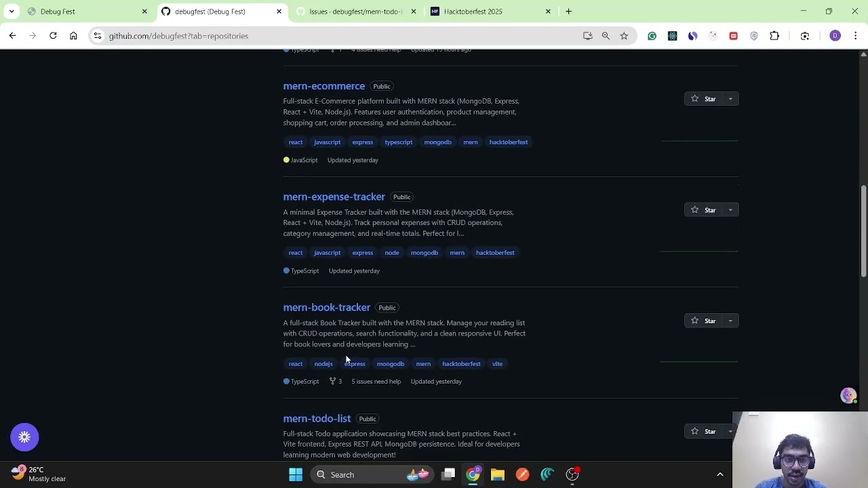This screenshot has width=868, height=488.
Task: Open the weather widget showing 26°C
Action: tap(39, 474)
